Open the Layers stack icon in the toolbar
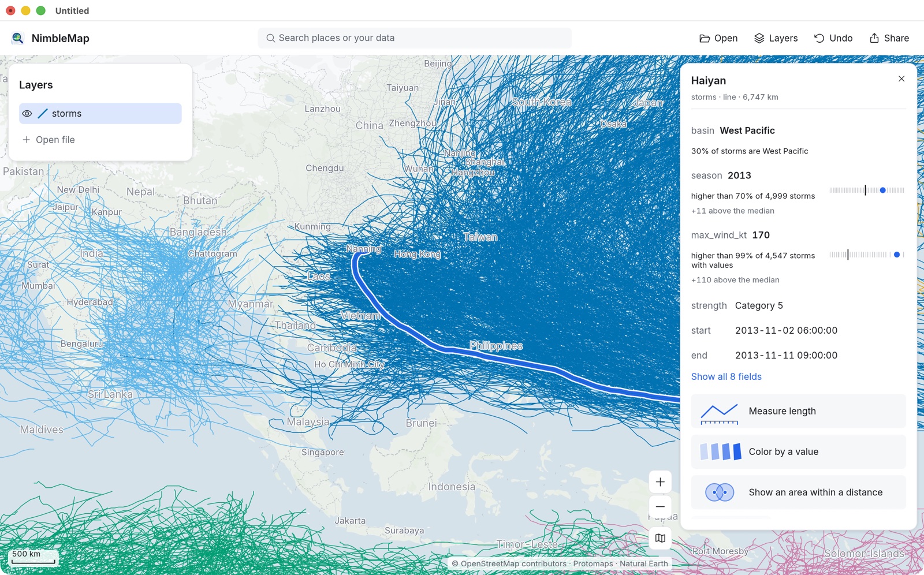The image size is (924, 575). (759, 38)
